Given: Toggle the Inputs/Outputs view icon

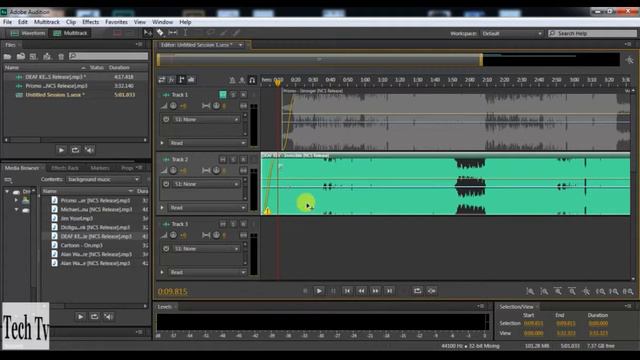Looking at the screenshot, I should pyautogui.click(x=162, y=80).
